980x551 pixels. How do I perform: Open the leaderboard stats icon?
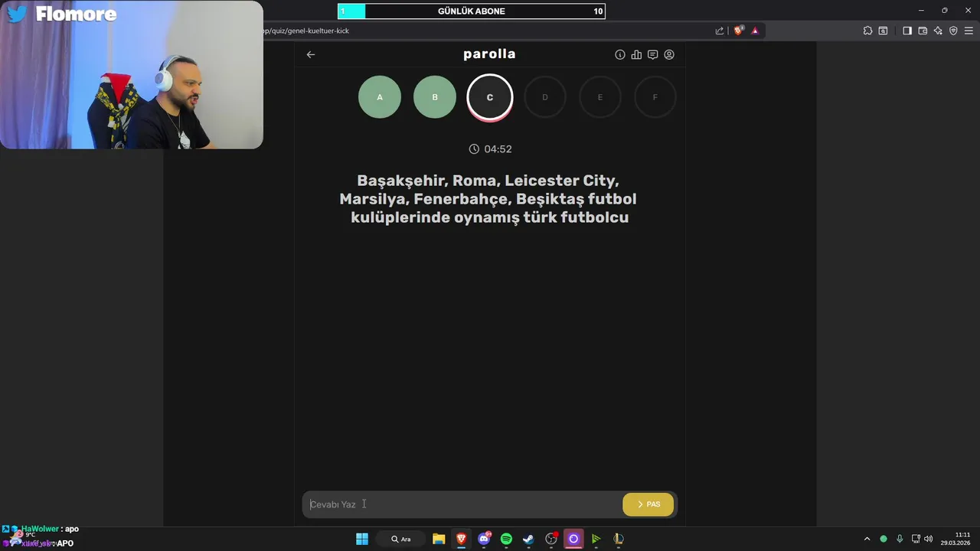(x=636, y=54)
